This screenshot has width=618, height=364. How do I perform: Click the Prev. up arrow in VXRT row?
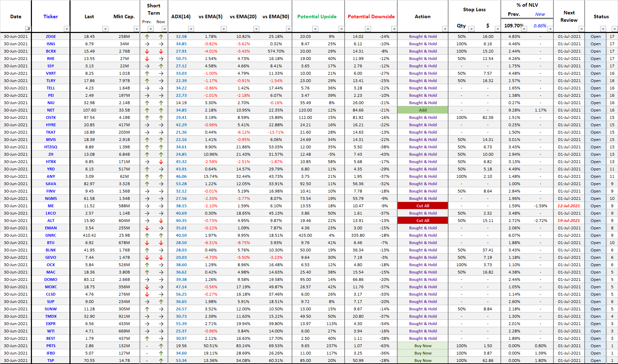(x=147, y=73)
